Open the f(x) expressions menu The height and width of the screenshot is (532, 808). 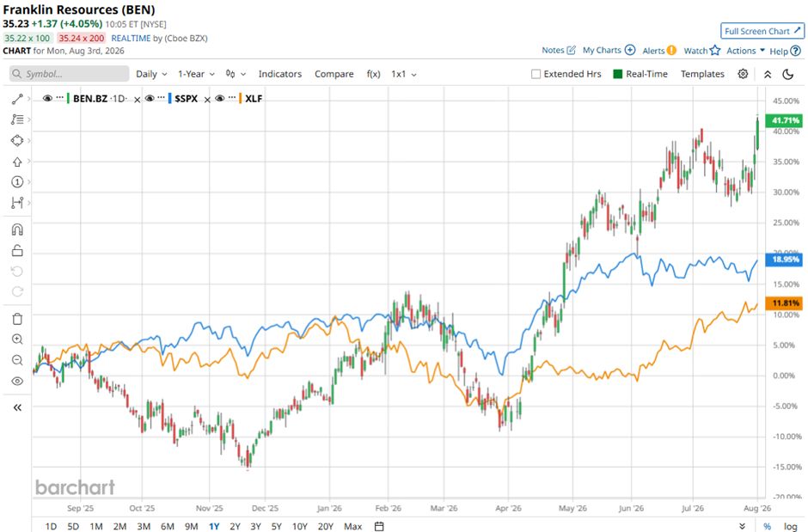tap(374, 74)
